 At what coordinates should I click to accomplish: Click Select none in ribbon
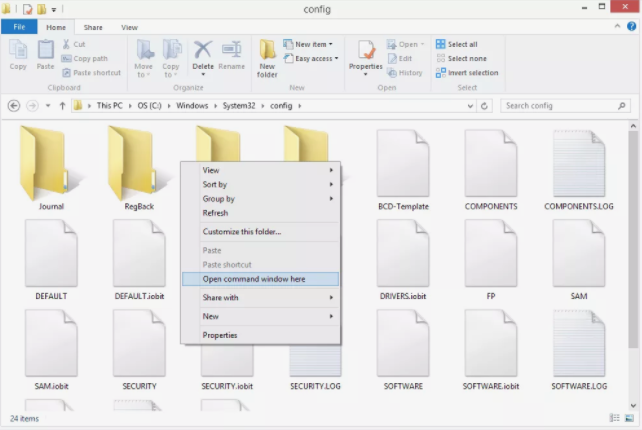click(x=461, y=59)
